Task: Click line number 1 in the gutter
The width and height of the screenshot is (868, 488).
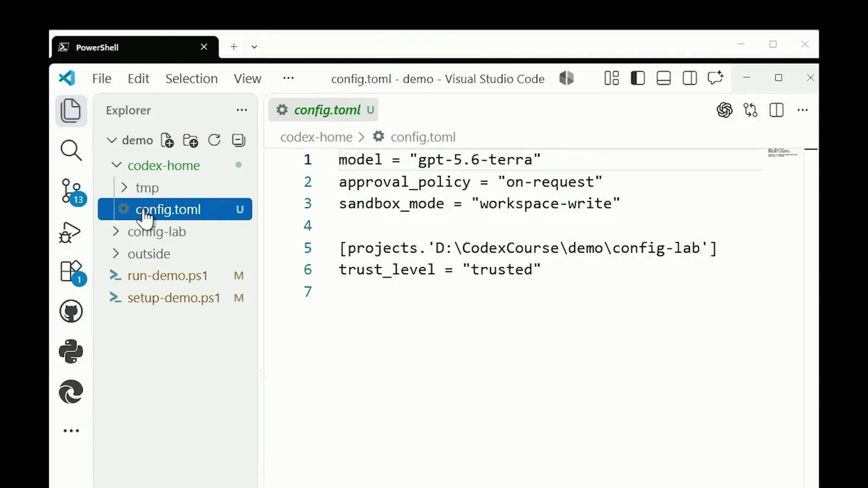Action: pyautogui.click(x=308, y=160)
